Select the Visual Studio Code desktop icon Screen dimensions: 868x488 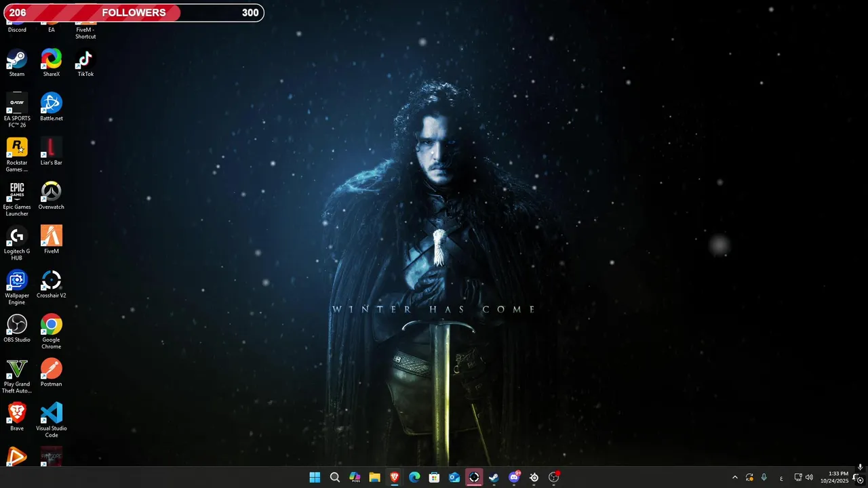(x=51, y=420)
